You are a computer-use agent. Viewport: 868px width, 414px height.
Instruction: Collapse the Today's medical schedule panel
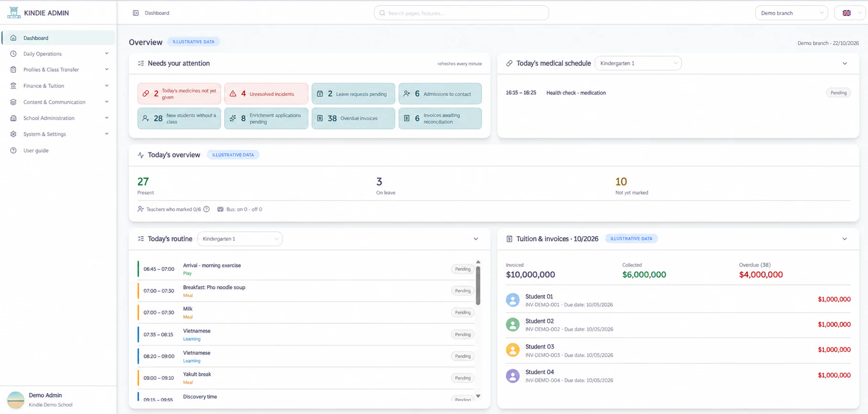[x=845, y=63]
